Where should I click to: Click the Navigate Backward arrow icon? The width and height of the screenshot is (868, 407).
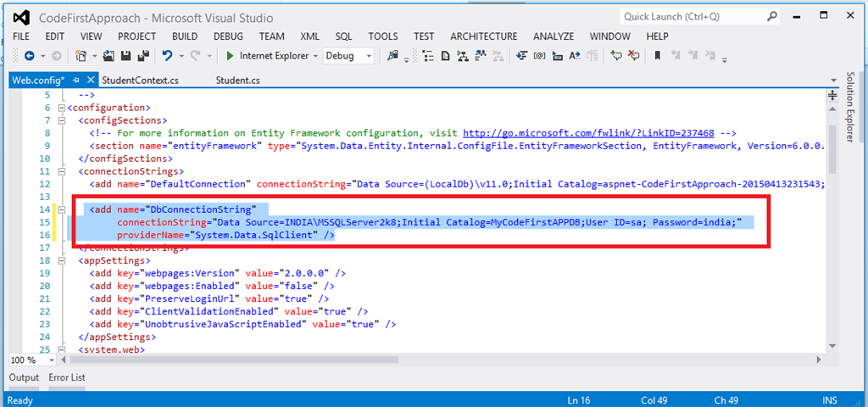click(29, 56)
